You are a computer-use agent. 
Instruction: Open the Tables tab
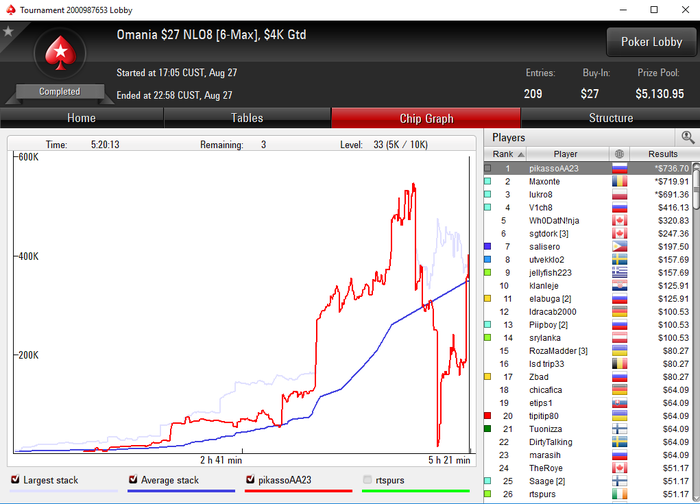tap(247, 118)
